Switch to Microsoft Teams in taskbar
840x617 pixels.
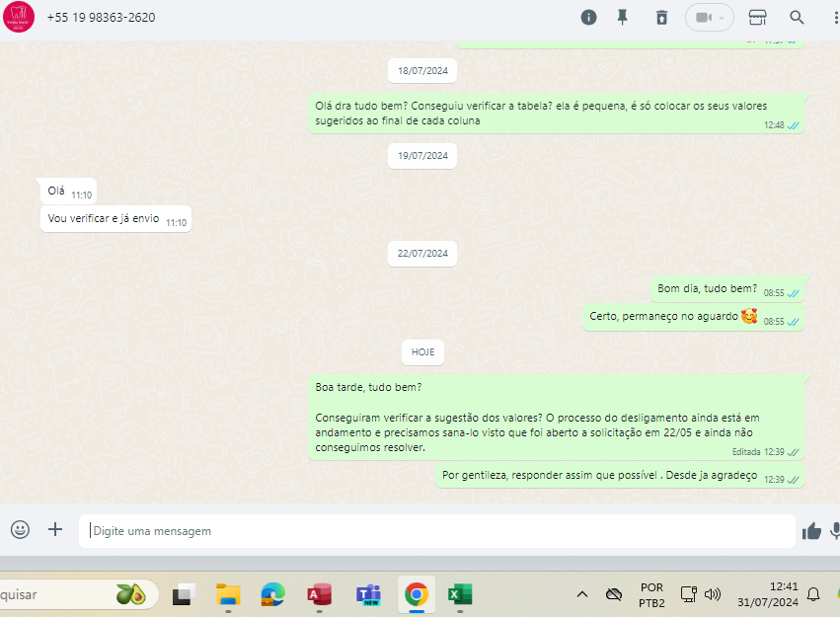(369, 594)
